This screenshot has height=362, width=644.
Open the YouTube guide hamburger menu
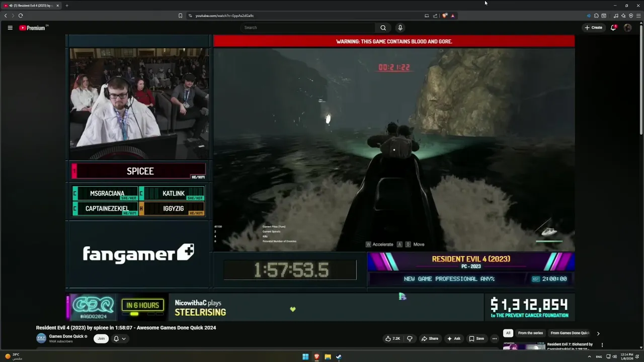coord(10,28)
